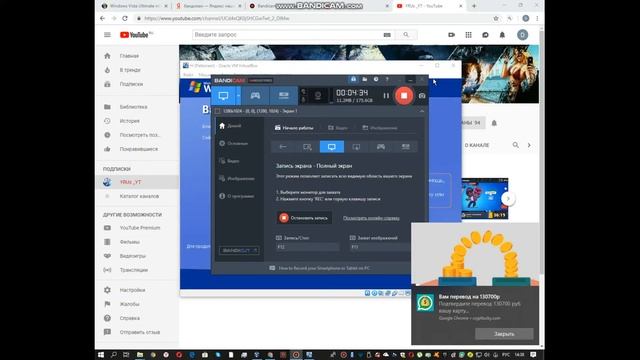Open the Bandicam output folder icon

[x=364, y=80]
